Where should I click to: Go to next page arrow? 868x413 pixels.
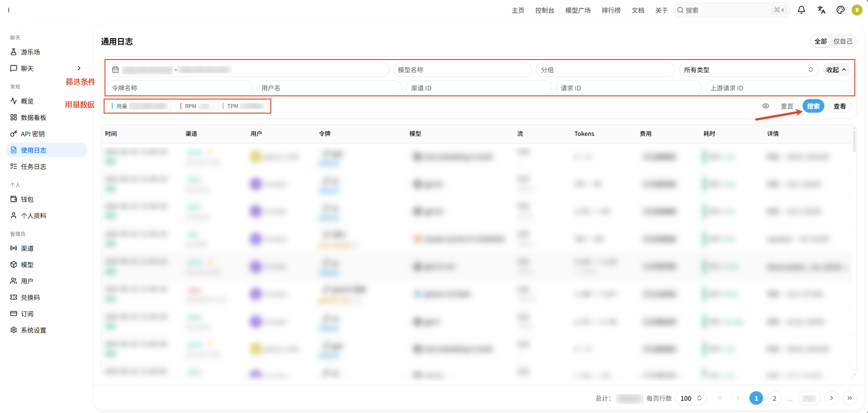point(832,398)
